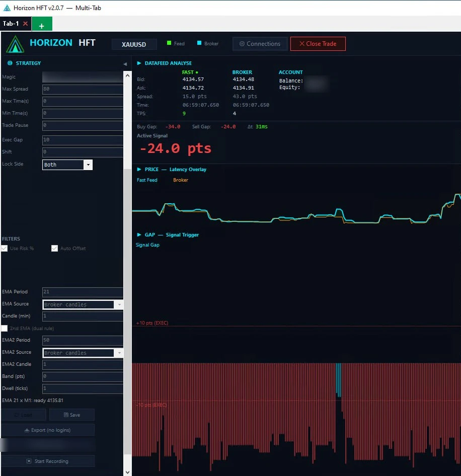Click the Trade Pause field
The width and height of the screenshot is (461, 476).
83,125
